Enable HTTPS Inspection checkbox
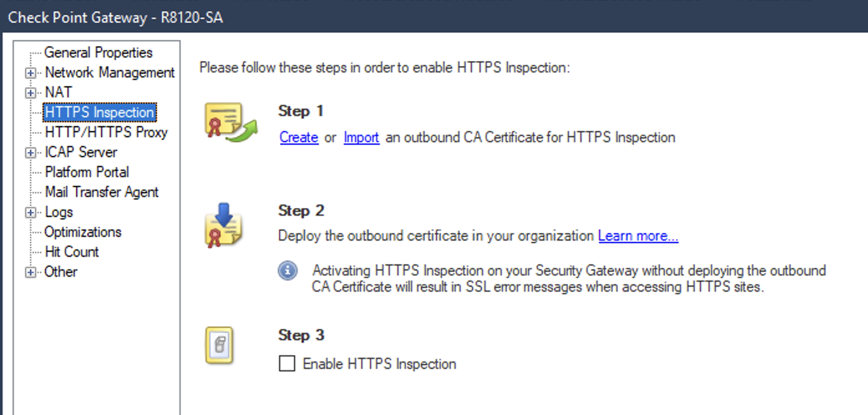Image resolution: width=868 pixels, height=415 pixels. (286, 364)
